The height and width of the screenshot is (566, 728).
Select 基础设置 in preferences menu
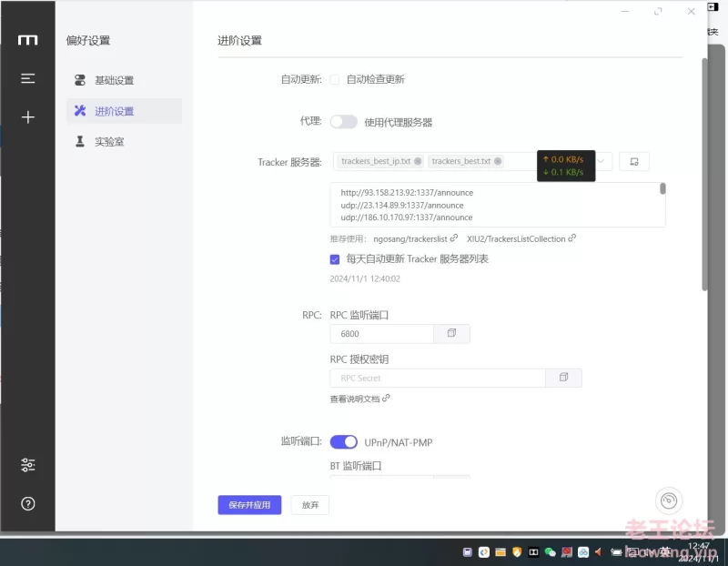pyautogui.click(x=124, y=80)
